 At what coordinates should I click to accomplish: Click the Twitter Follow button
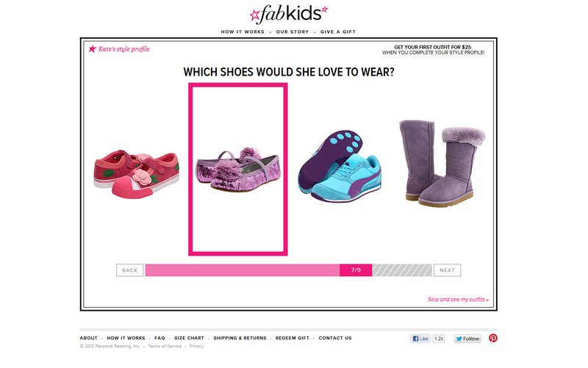[467, 339]
